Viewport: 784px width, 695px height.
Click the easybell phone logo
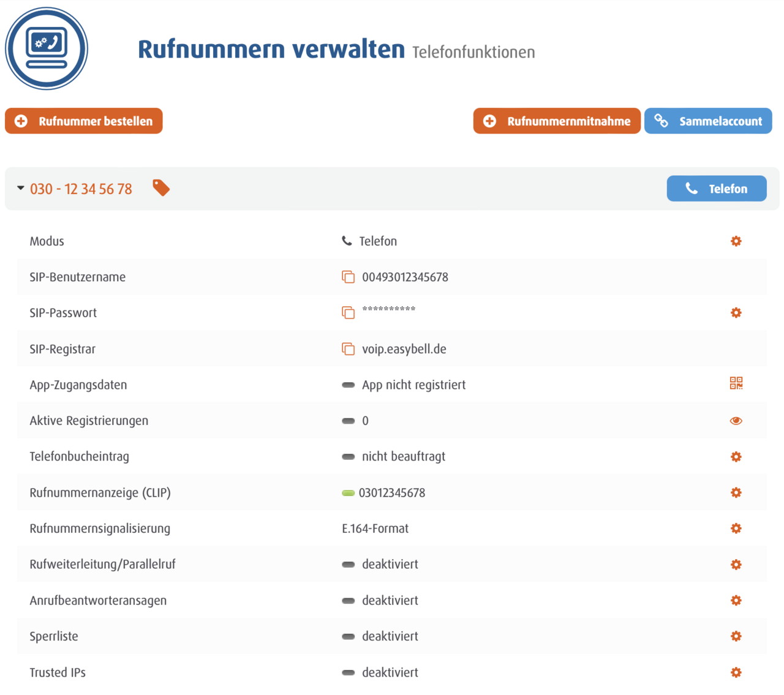(46, 48)
